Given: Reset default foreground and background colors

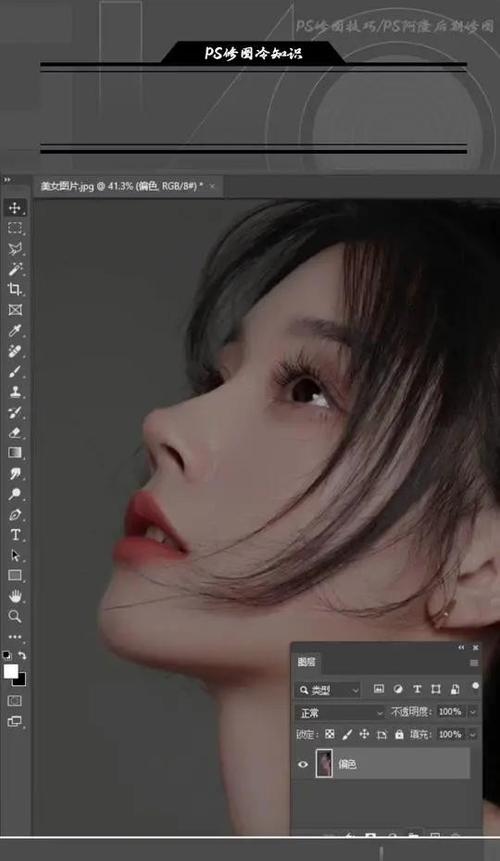Looking at the screenshot, I should pos(7,655).
